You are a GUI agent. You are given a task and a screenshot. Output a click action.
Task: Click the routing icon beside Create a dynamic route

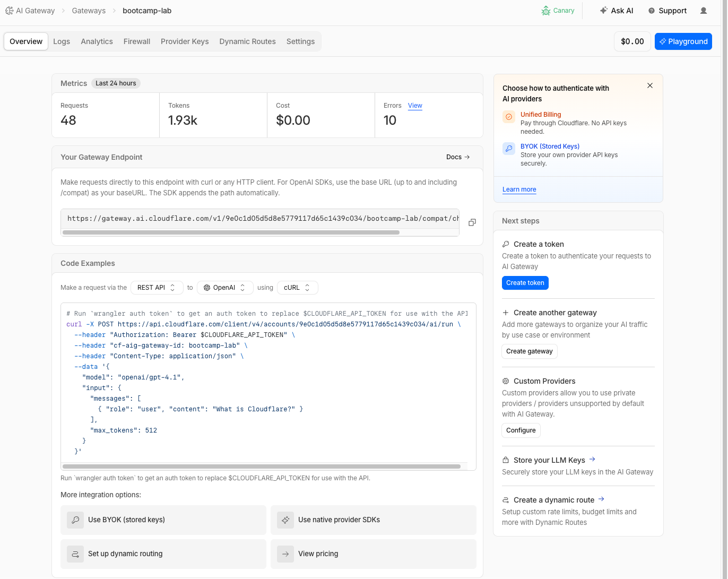click(x=506, y=500)
